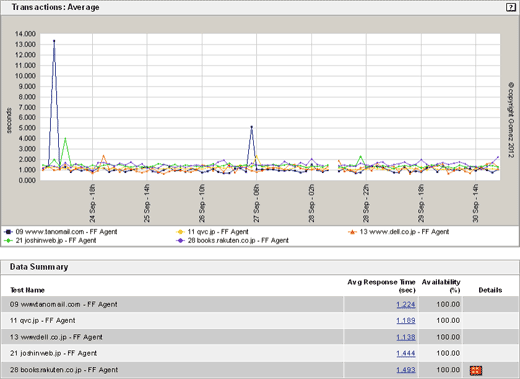This screenshot has height=379, width=520.
Task: Click the Test Name column header
Action: click(x=27, y=290)
